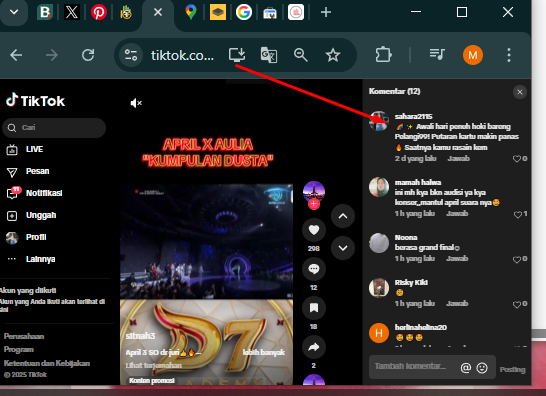Screen dimensions: 546x396
Task: Open mamah halwa profile avatar
Action: coord(379,187)
